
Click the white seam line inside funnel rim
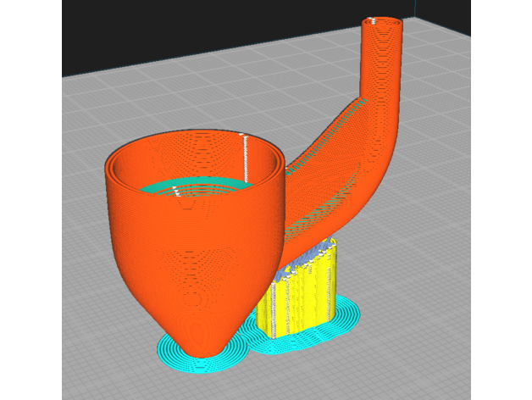click(246, 157)
